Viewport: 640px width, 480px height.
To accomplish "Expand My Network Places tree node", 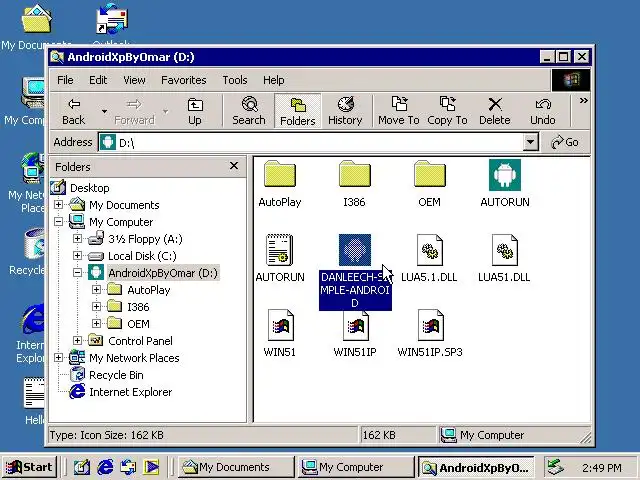I will click(58, 358).
